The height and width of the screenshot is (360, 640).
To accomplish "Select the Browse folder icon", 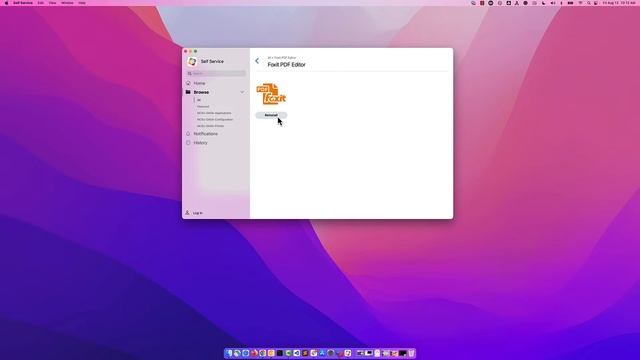I will click(188, 92).
